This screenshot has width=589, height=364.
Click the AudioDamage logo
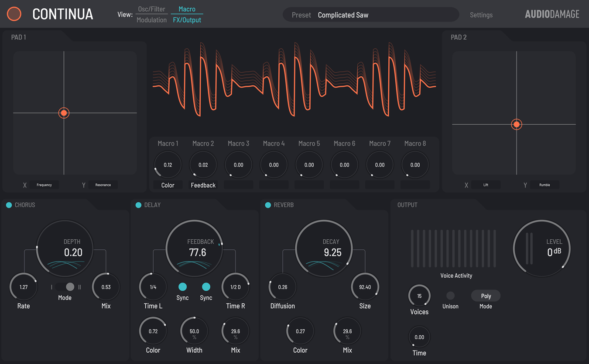click(551, 14)
